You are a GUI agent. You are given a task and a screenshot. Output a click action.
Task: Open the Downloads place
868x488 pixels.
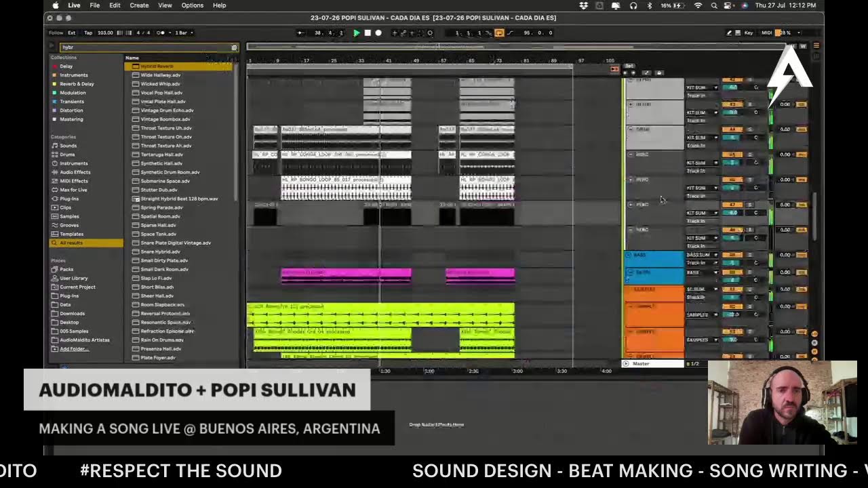tap(72, 313)
